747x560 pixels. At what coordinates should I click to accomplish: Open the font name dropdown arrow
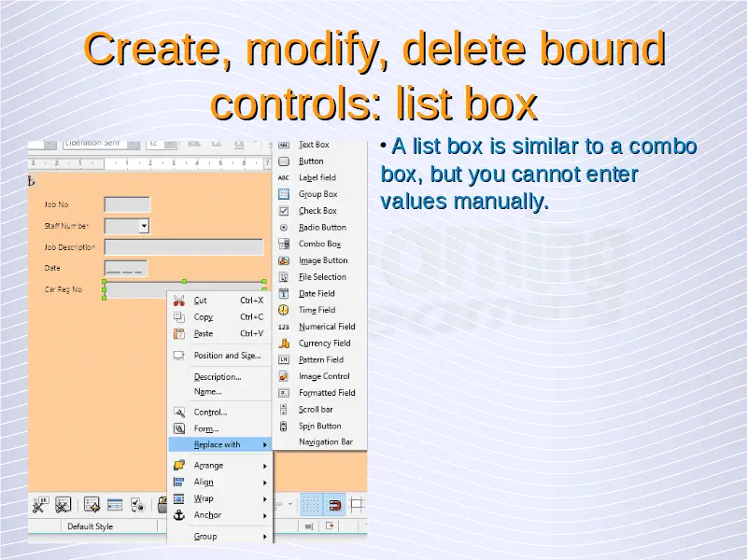[x=134, y=144]
